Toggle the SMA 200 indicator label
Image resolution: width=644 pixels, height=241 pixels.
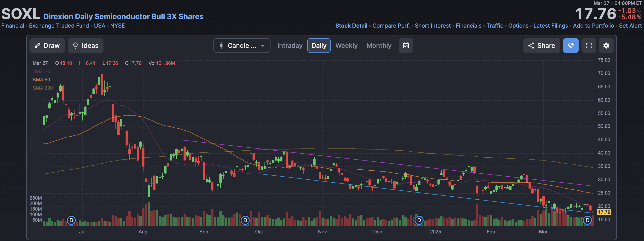point(43,88)
